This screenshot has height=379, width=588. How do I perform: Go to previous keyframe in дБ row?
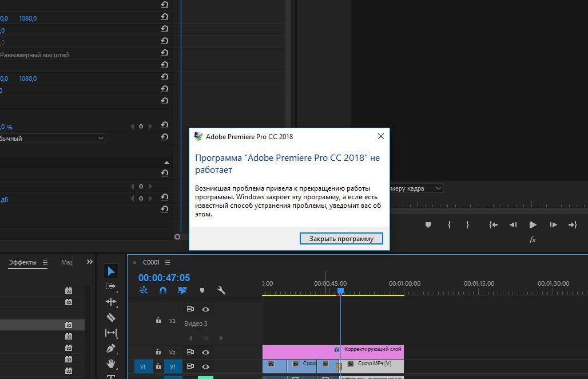[x=132, y=199]
